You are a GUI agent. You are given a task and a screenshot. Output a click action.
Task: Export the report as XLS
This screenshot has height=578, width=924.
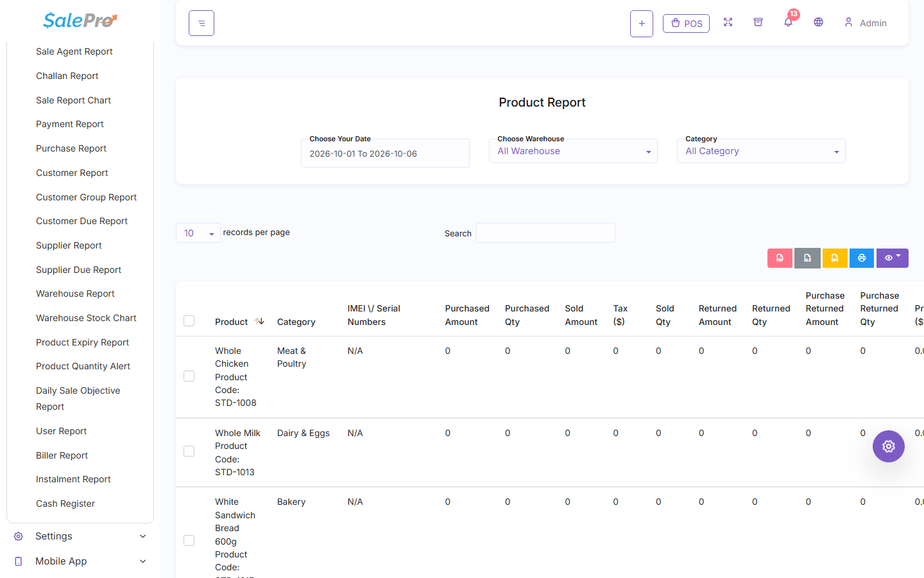point(807,258)
